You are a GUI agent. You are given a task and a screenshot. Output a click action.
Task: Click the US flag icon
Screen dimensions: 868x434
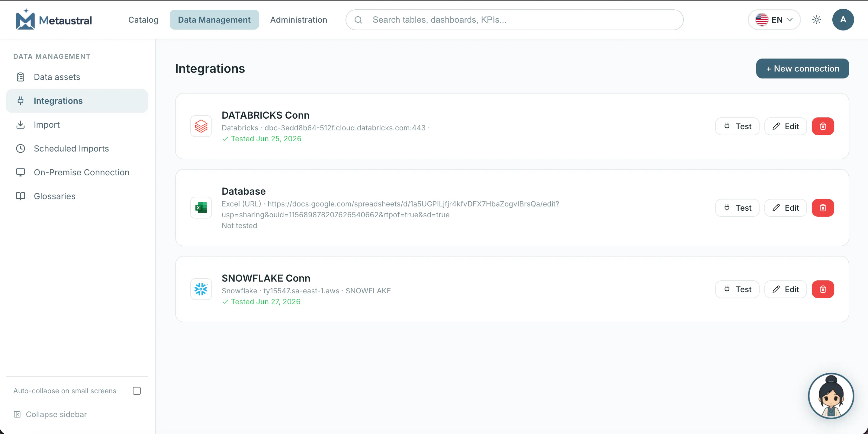761,20
